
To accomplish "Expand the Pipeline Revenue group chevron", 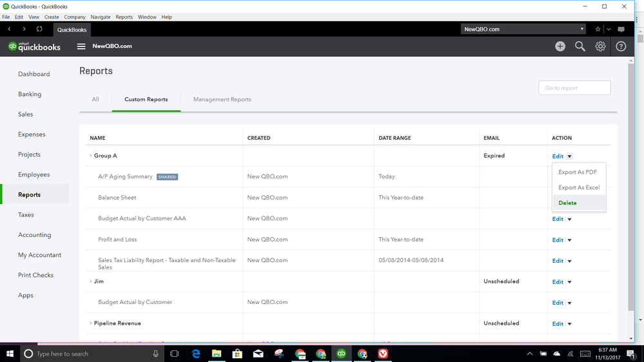I will [91, 323].
